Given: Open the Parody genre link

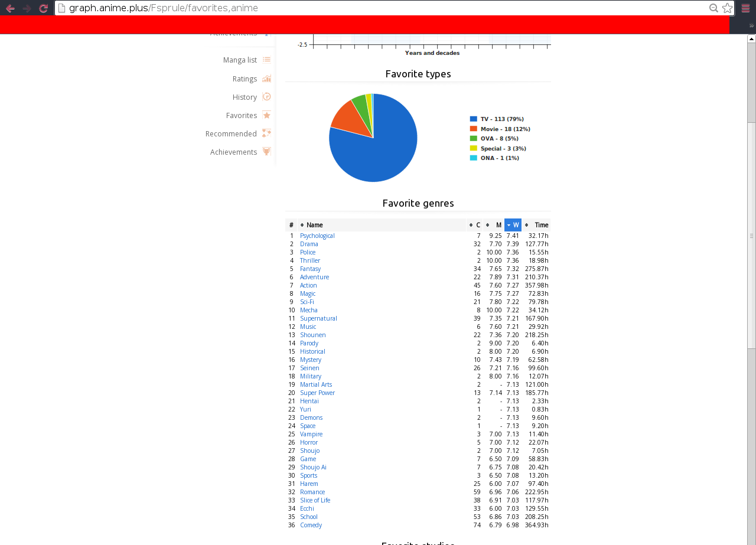Looking at the screenshot, I should pos(309,344).
